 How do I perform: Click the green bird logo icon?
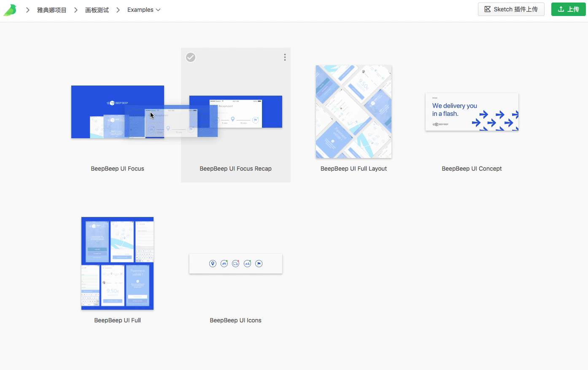tap(10, 10)
